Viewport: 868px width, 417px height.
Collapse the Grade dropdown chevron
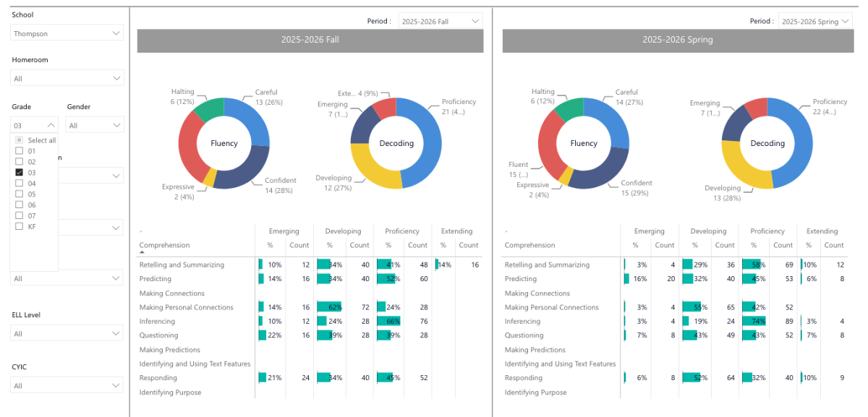tap(50, 125)
